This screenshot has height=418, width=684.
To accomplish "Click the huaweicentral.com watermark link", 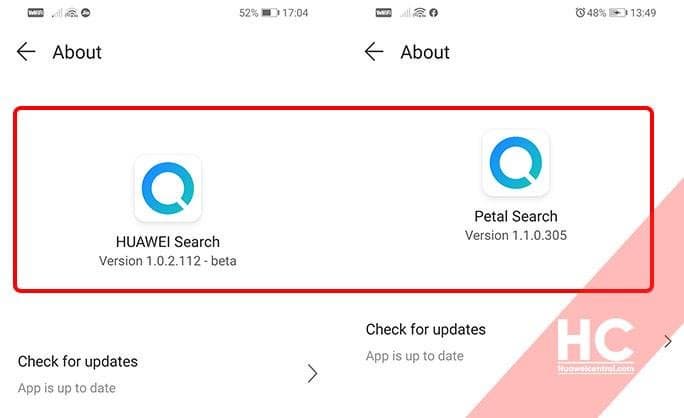I will [596, 369].
